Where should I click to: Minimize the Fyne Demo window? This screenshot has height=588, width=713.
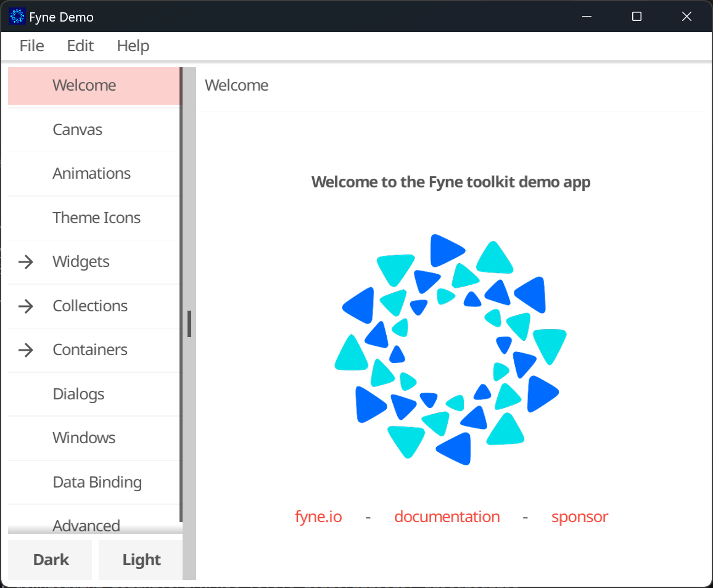point(587,17)
